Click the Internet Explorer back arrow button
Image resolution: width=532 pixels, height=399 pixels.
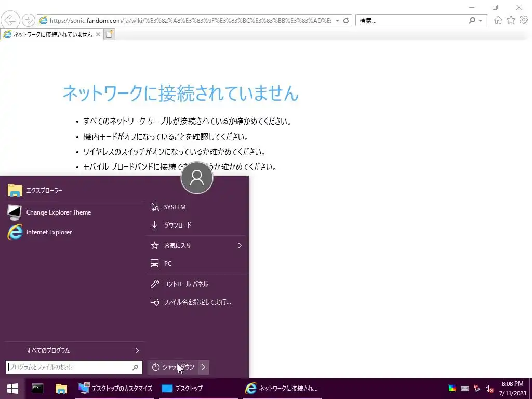pos(10,20)
